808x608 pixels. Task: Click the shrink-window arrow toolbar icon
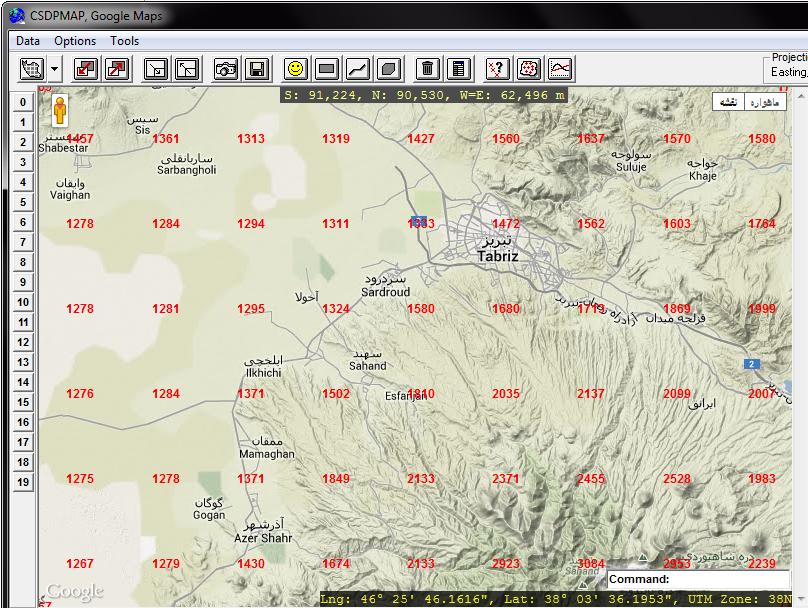pyautogui.click(x=156, y=69)
